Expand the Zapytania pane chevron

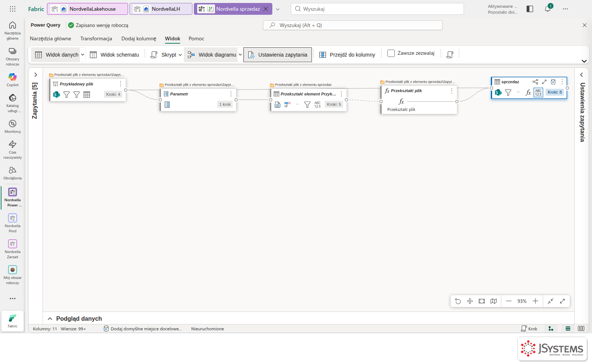36,75
